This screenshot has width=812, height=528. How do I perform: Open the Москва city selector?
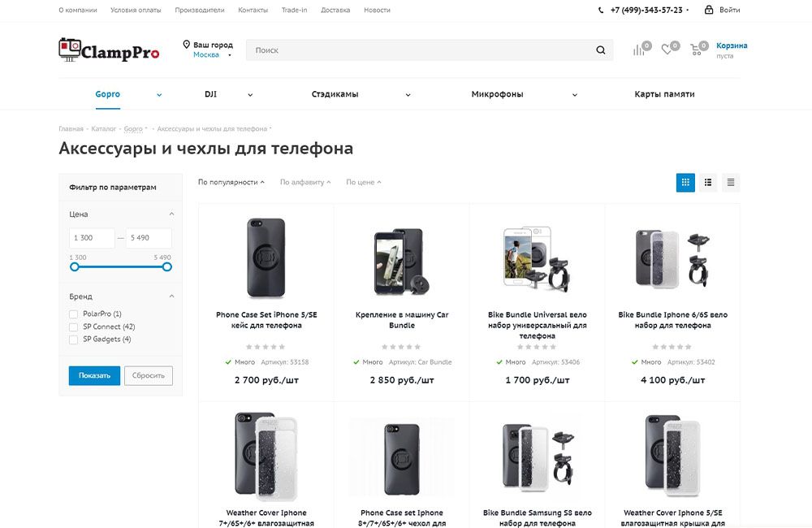tap(206, 55)
